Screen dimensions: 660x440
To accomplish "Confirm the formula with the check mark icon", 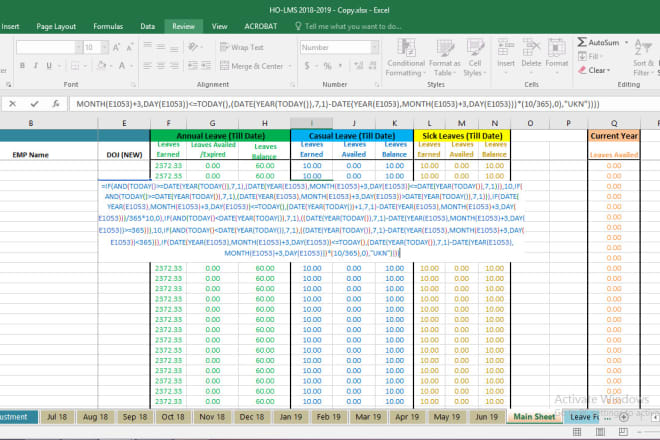I will pos(35,104).
